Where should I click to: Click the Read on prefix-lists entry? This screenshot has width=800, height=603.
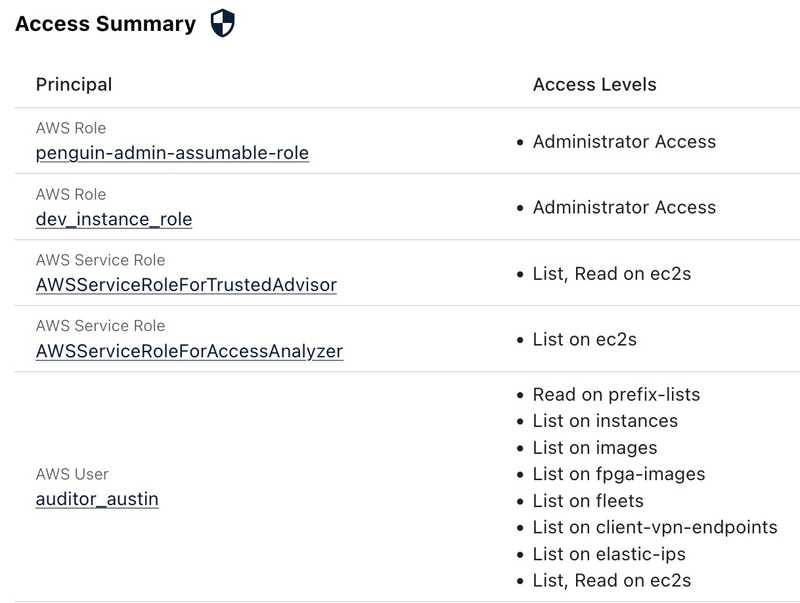pyautogui.click(x=616, y=394)
